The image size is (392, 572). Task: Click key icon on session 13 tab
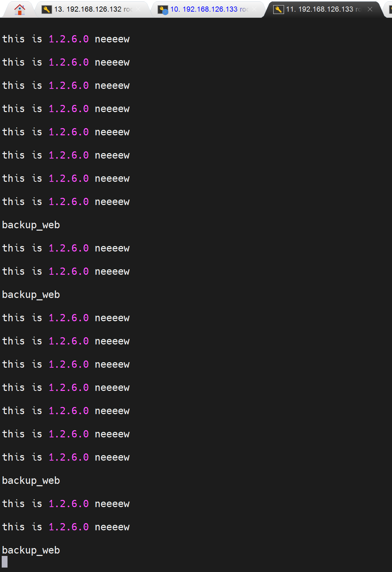46,9
